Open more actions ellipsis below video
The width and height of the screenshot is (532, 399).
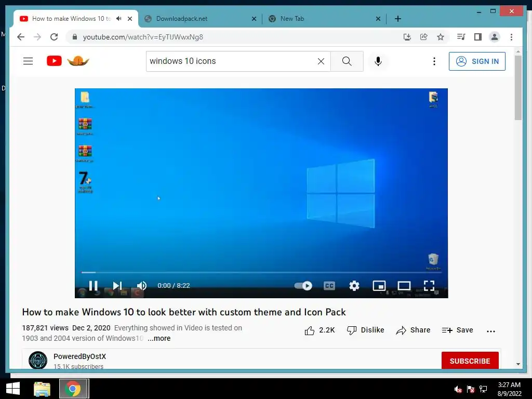490,331
